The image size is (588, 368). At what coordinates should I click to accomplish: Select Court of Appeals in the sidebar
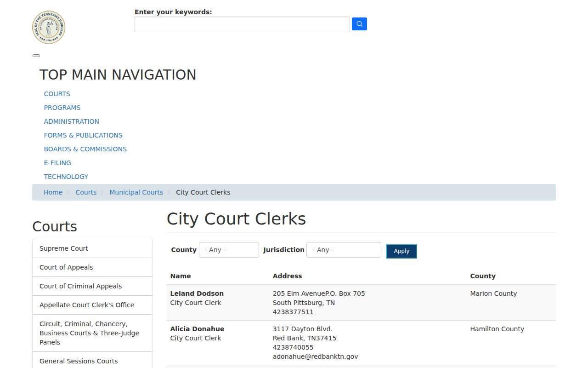click(92, 267)
